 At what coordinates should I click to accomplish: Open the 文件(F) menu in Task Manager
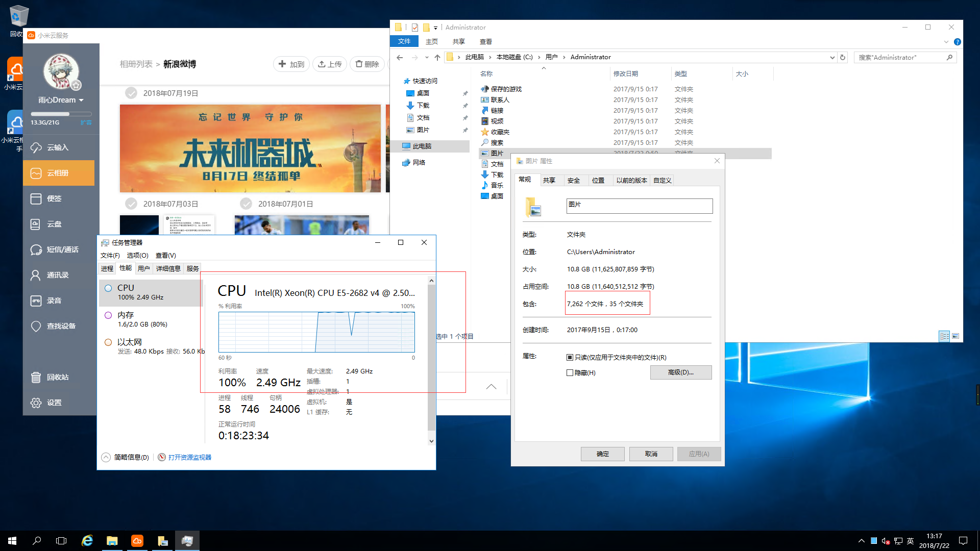(x=110, y=255)
